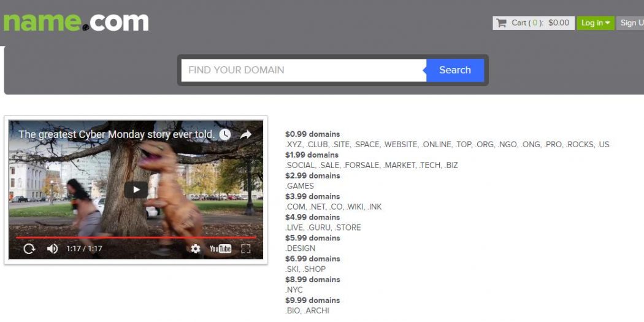This screenshot has width=644, height=322.
Task: Play the video using center button
Action: pos(136,190)
